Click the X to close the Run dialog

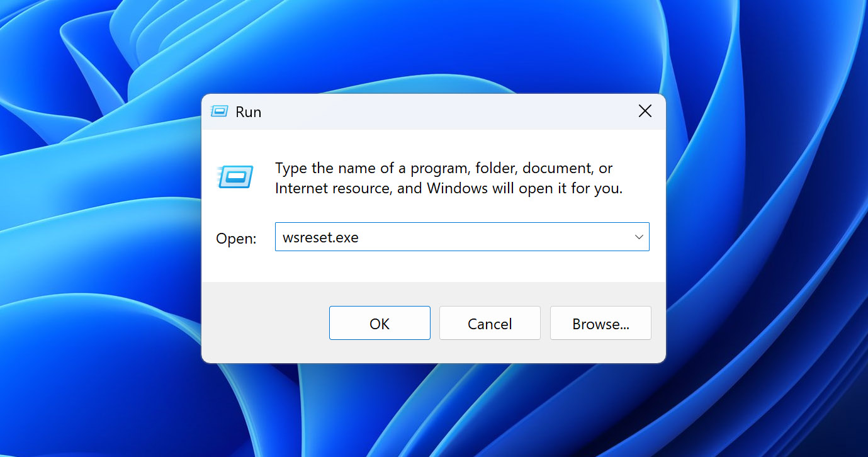pos(645,110)
